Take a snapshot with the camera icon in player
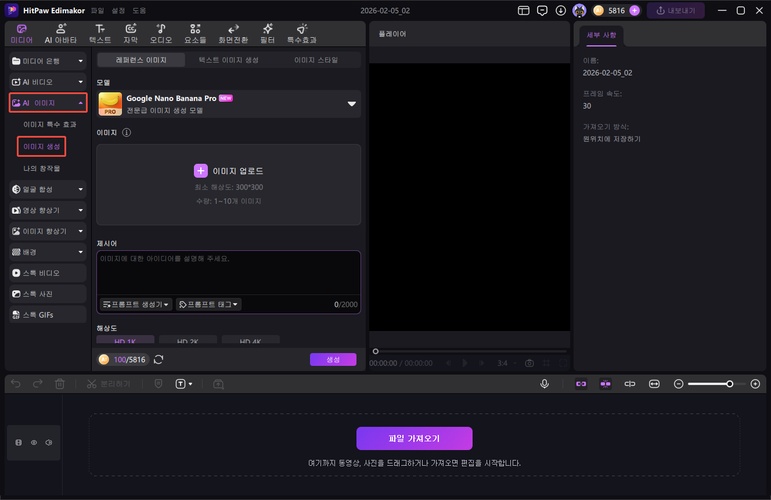 coord(529,363)
